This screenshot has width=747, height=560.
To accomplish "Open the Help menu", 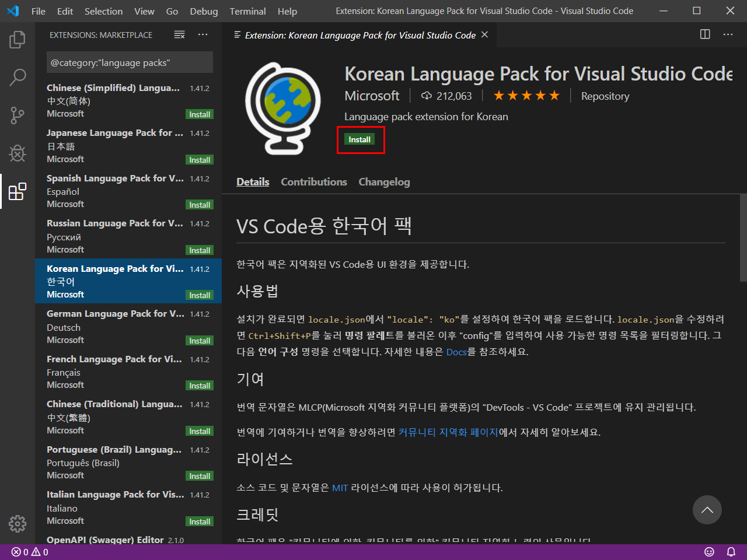I will point(288,11).
